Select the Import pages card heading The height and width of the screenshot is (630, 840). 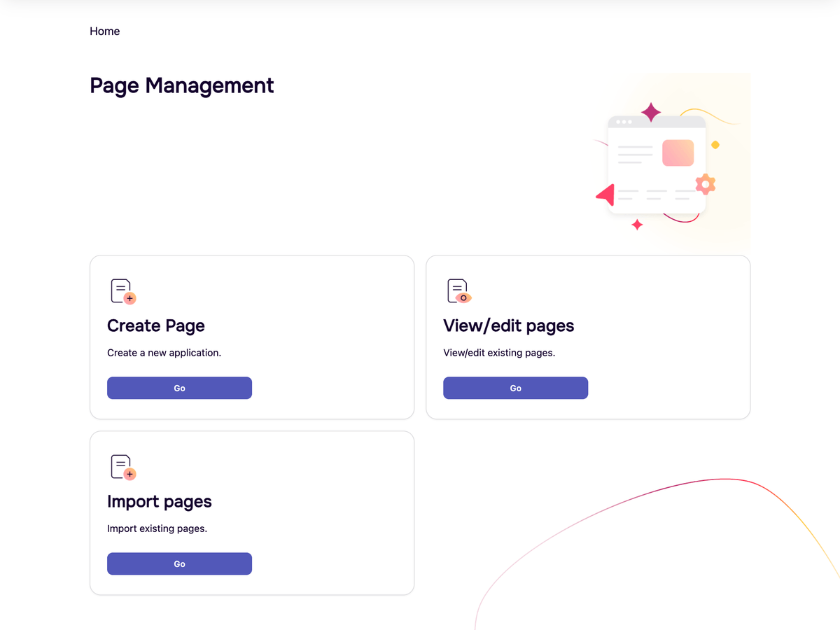pos(159,501)
